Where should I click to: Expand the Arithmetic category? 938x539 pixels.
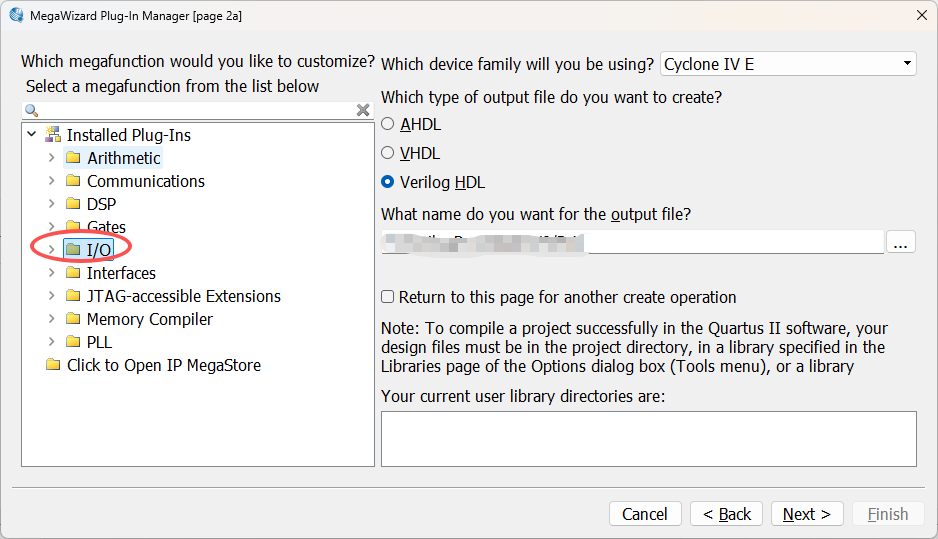pyautogui.click(x=51, y=158)
